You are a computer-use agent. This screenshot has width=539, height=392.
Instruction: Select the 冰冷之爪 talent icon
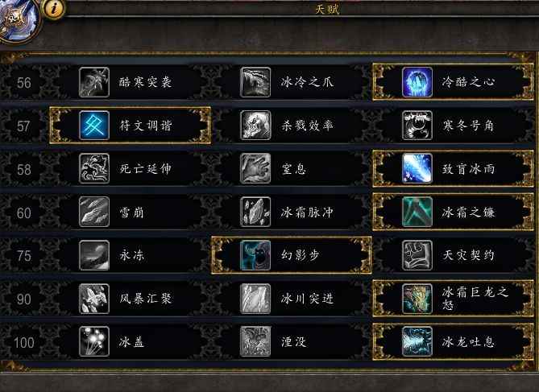tap(255, 82)
